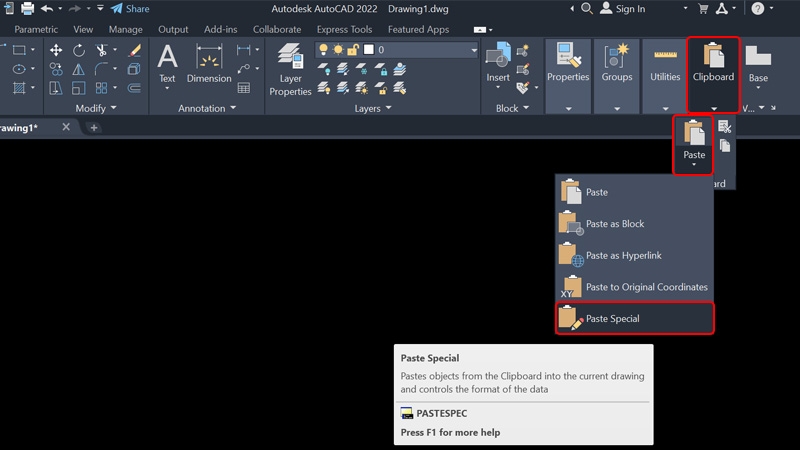Select the Mirror tool
Image resolution: width=800 pixels, height=450 pixels.
[x=79, y=69]
